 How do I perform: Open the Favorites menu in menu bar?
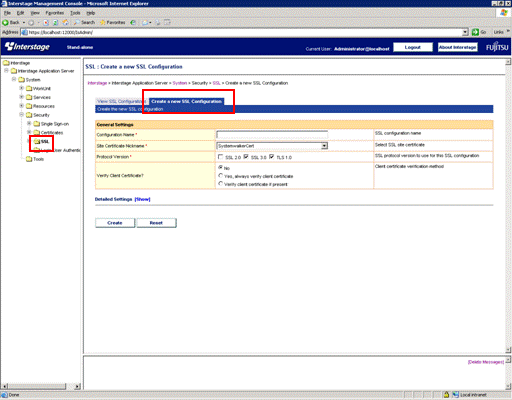click(55, 13)
